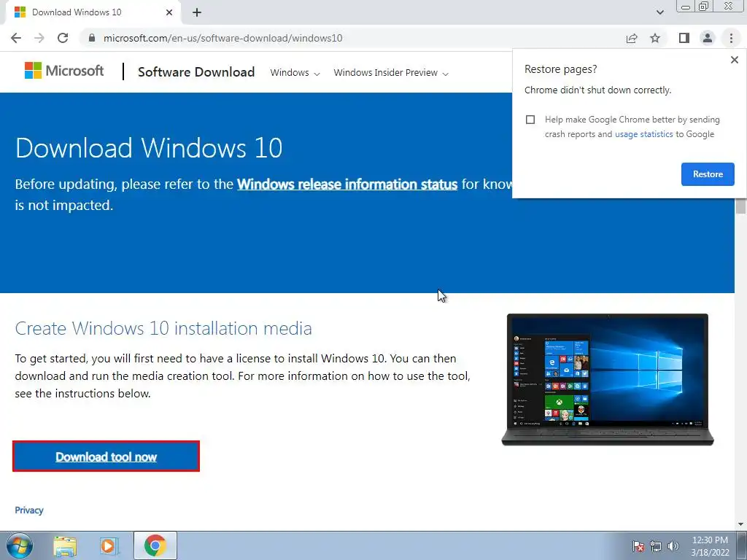Image resolution: width=747 pixels, height=560 pixels.
Task: Click the scrollbar down arrow
Action: (740, 525)
